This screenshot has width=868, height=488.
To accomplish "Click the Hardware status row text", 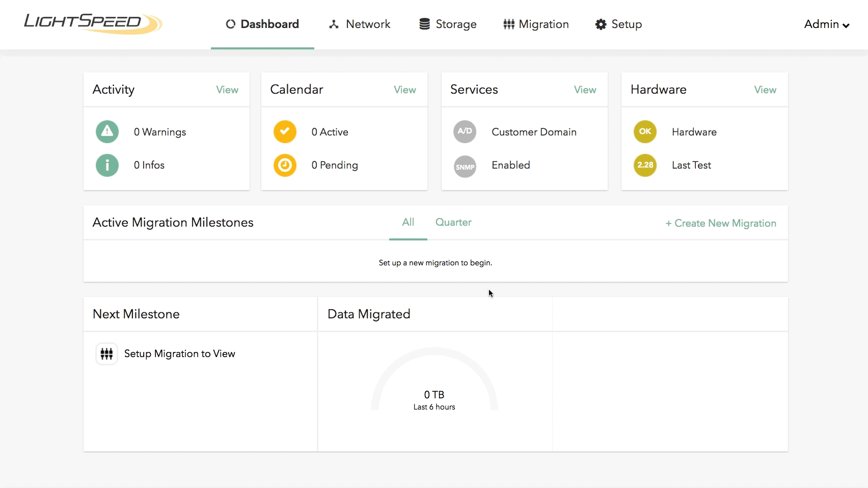I will click(x=694, y=132).
